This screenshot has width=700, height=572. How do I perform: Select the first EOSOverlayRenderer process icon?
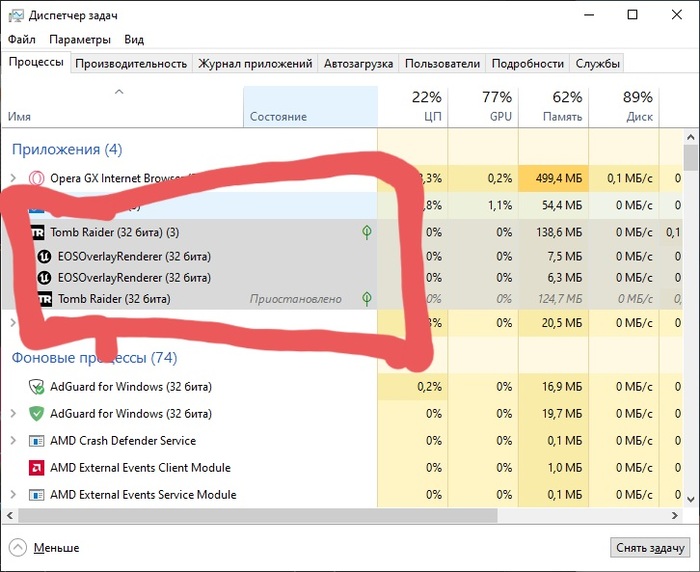click(x=44, y=255)
